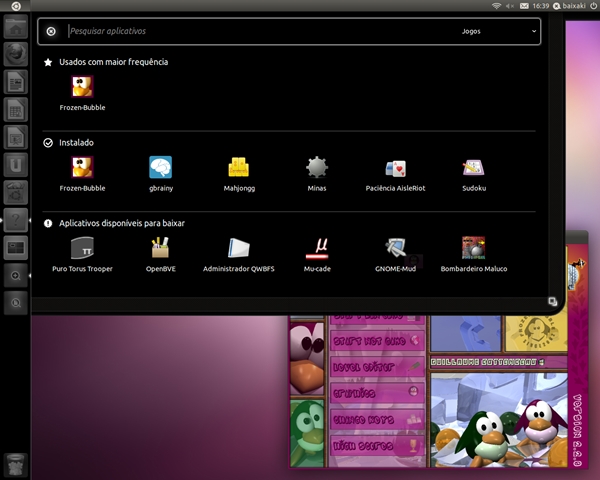Open Paciência AisleRiot card game
Screen dimensions: 600x480
pyautogui.click(x=395, y=168)
